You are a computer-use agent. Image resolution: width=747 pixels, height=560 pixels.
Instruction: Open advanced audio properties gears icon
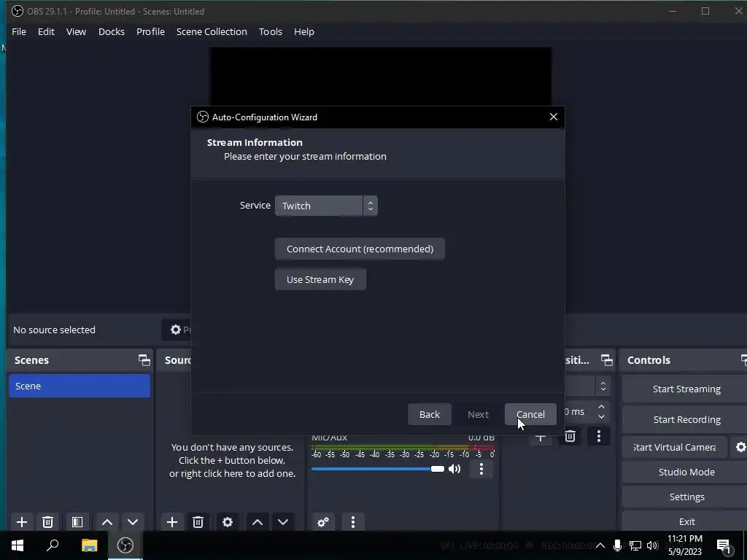tap(323, 522)
